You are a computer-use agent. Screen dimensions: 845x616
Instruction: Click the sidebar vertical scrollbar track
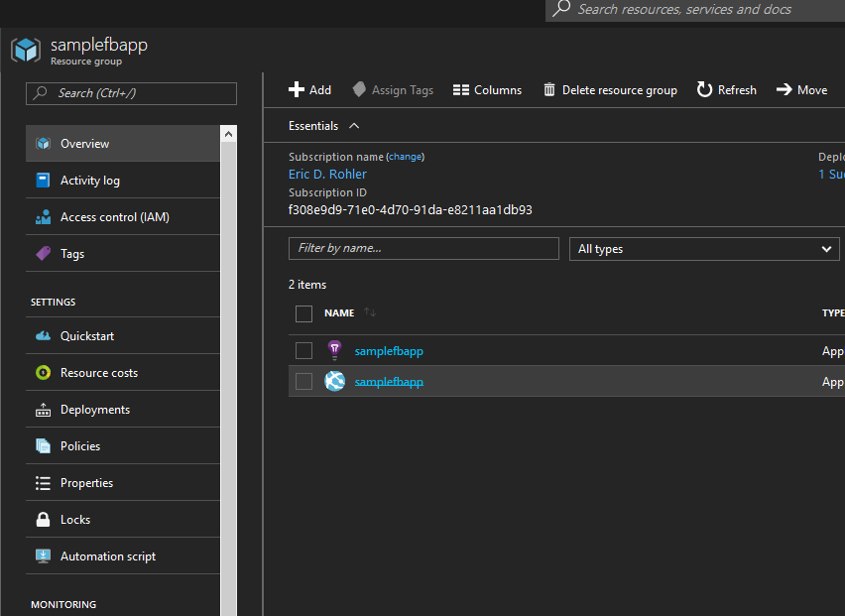point(228,377)
